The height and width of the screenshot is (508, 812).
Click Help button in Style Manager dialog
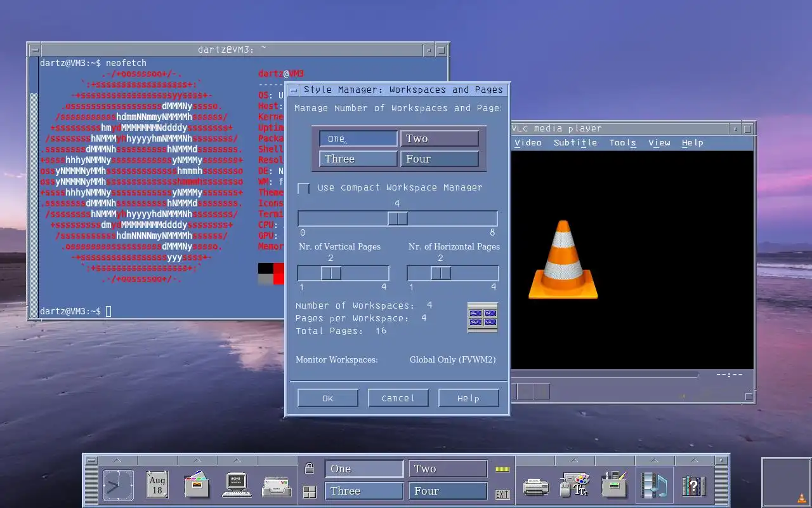click(x=468, y=398)
